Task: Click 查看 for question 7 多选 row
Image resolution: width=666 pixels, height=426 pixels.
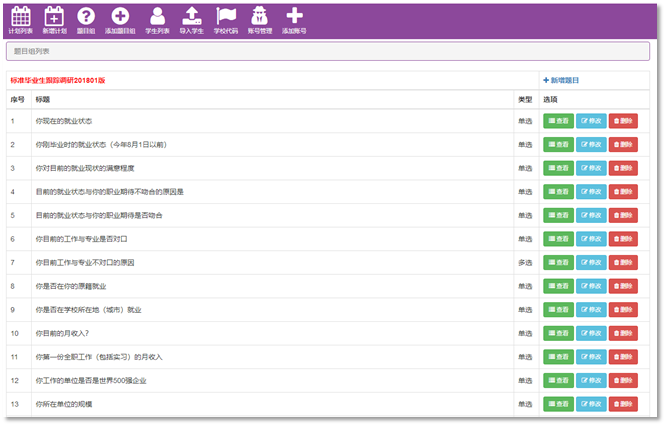Action: [557, 262]
